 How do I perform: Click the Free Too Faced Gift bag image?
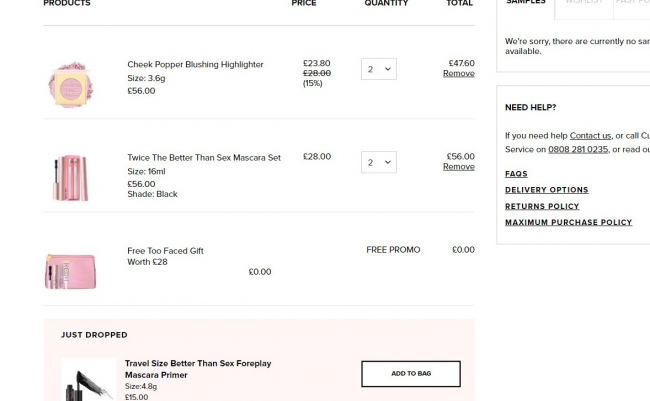point(70,272)
